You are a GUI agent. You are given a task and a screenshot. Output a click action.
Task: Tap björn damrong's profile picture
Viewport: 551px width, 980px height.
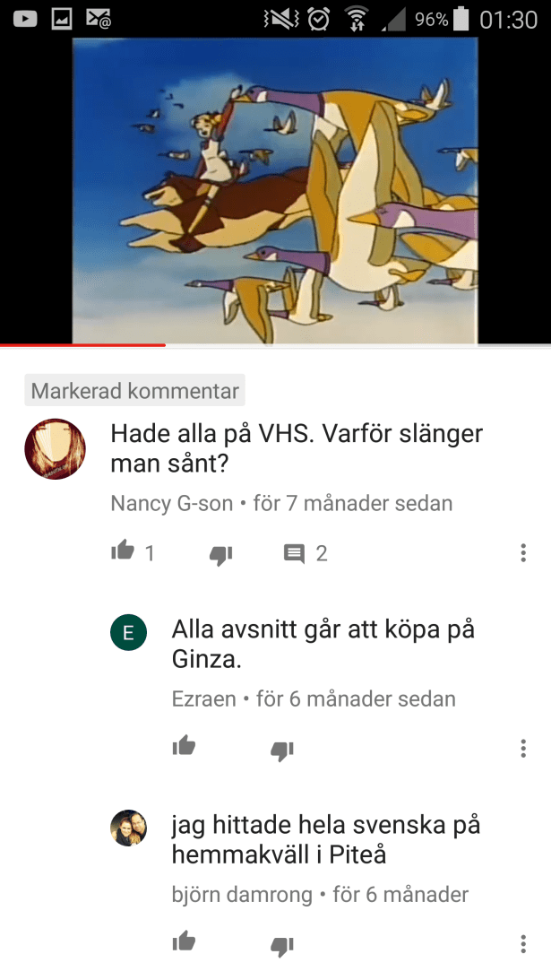(129, 828)
